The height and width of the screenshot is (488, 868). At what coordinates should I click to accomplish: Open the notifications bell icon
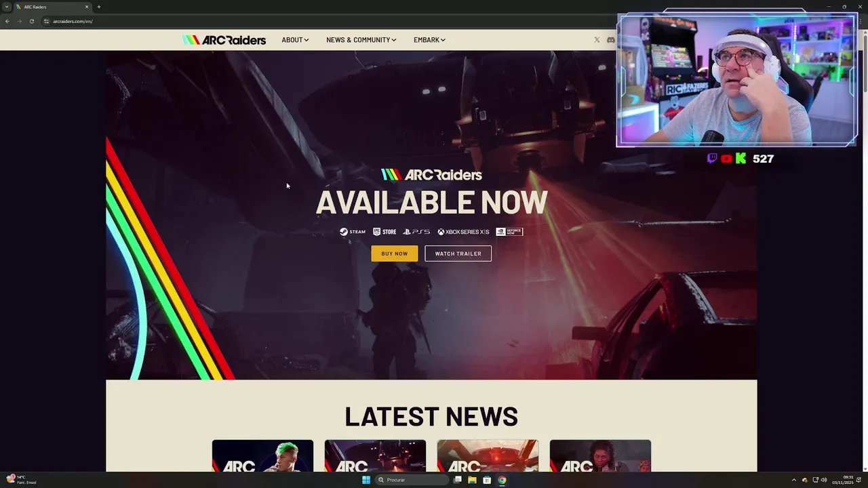[x=859, y=480]
